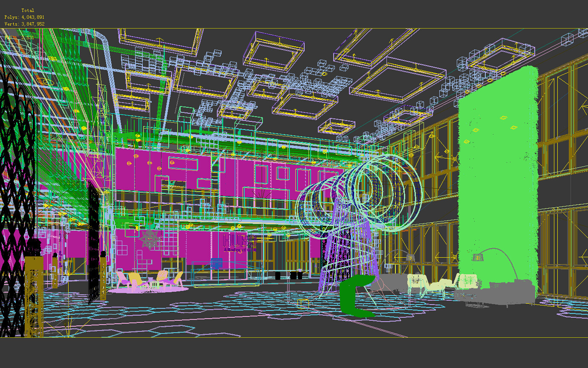Click the HUBO logo lettering on wall
The height and width of the screenshot is (368, 588).
click(x=239, y=241)
